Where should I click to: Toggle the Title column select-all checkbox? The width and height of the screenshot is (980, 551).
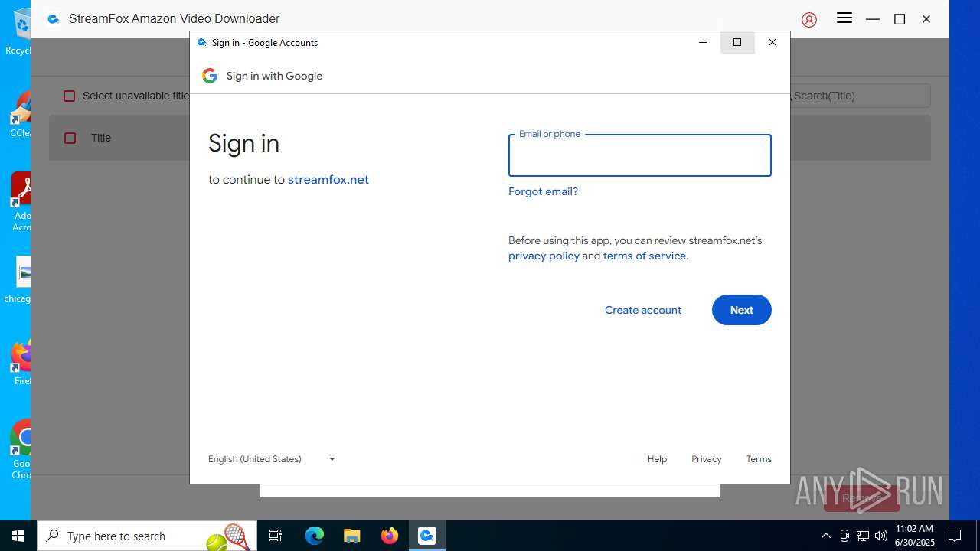click(x=70, y=138)
